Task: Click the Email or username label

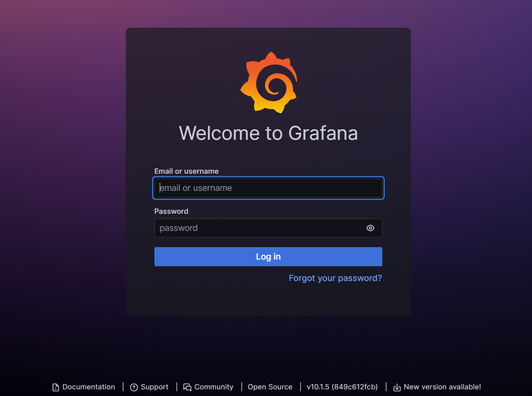Action: coord(186,171)
